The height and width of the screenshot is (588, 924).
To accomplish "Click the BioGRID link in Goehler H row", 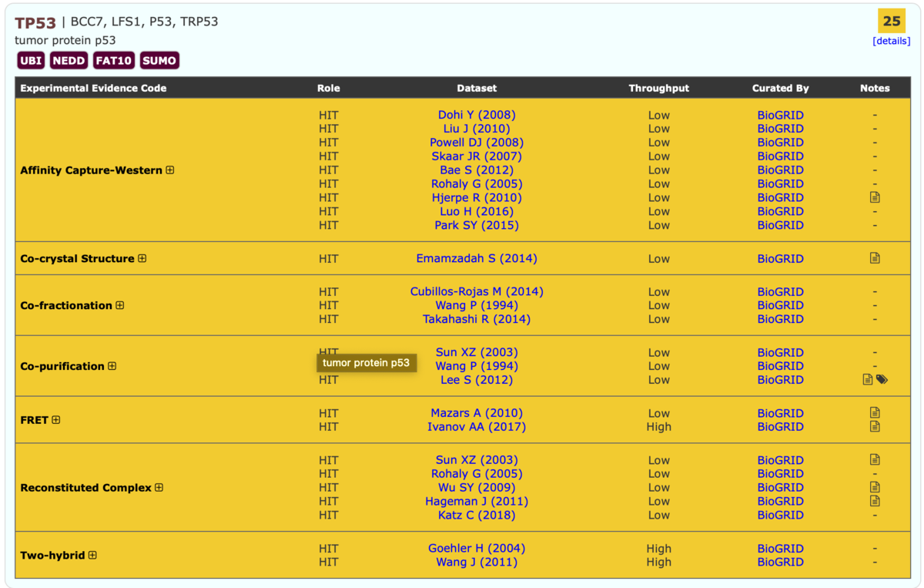I will click(780, 549).
